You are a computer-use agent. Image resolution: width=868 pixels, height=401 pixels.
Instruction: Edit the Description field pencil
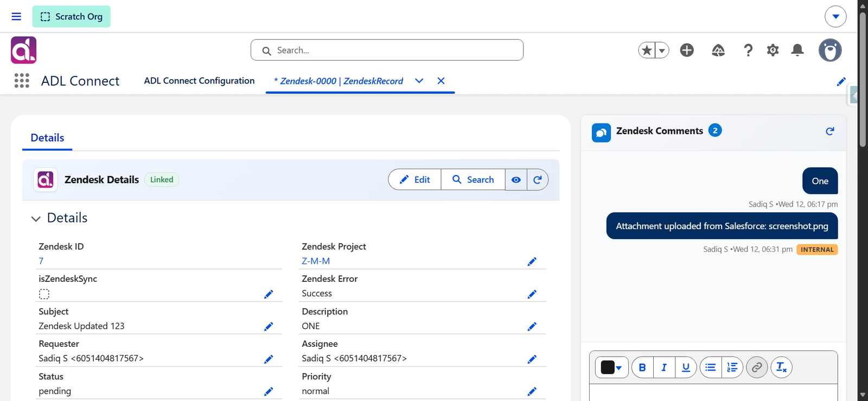pyautogui.click(x=532, y=327)
